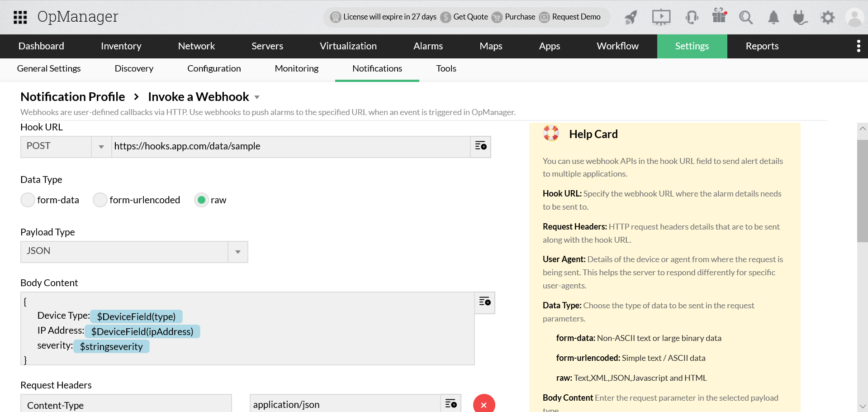Click the OpManager logo text
The width and height of the screenshot is (868, 412).
pos(78,17)
